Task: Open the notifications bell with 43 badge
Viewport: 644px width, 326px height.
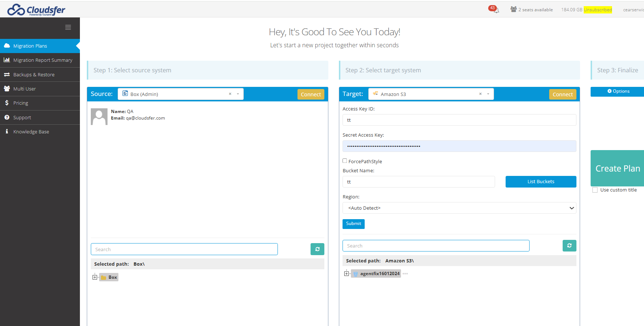Action: pyautogui.click(x=494, y=9)
